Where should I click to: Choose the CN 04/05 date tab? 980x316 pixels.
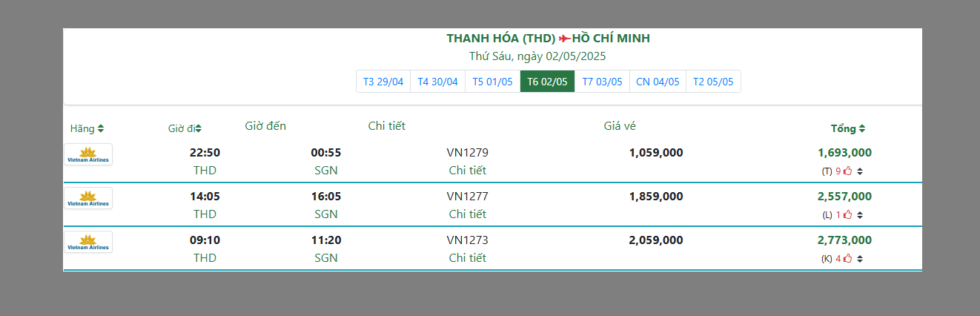point(658,82)
